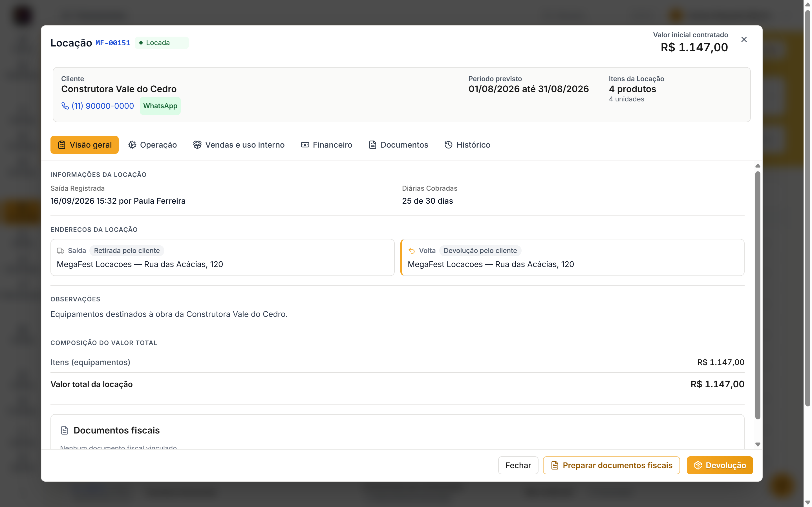Screen dimensions: 812x507
Task: Select the Operação tab
Action: click(152, 145)
